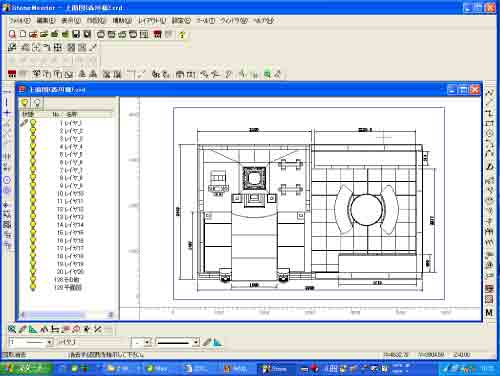500x376 pixels.
Task: Toggle visibility bulb of layer 1
Action: 33,123
